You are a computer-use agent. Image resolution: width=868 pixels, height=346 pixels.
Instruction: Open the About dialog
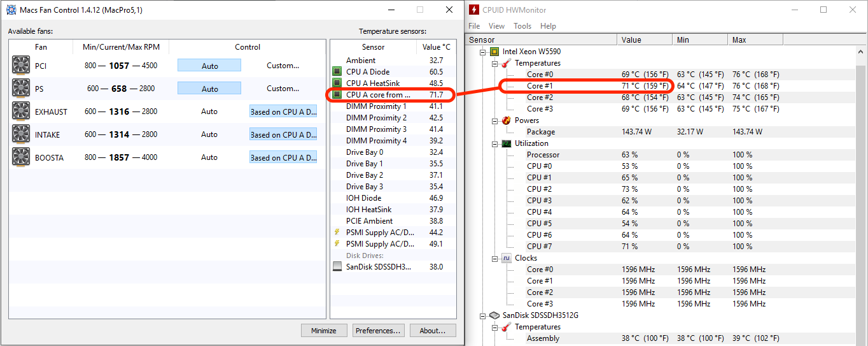pos(433,331)
